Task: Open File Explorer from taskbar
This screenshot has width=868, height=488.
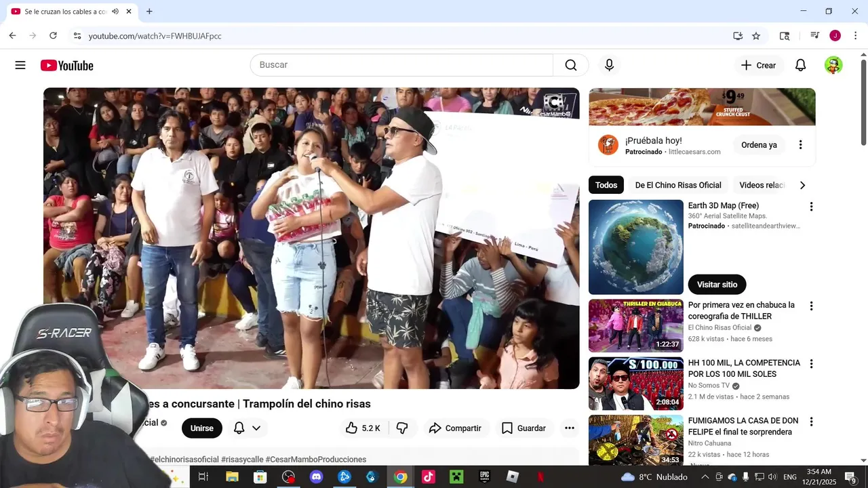Action: click(x=232, y=477)
